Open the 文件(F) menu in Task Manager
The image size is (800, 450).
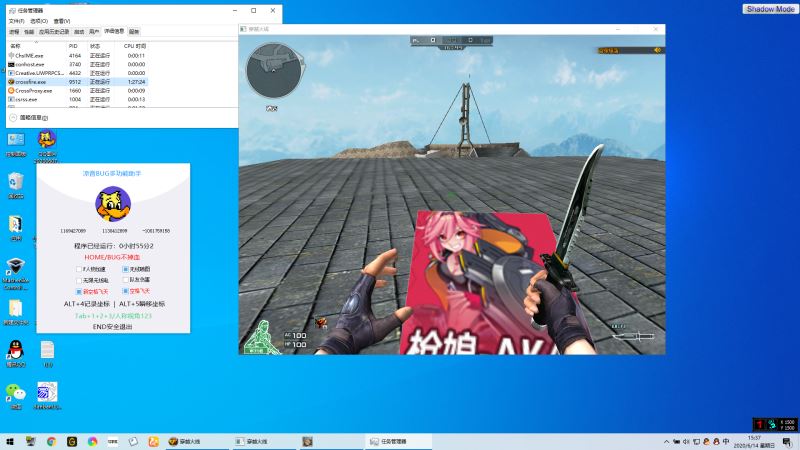click(x=16, y=21)
